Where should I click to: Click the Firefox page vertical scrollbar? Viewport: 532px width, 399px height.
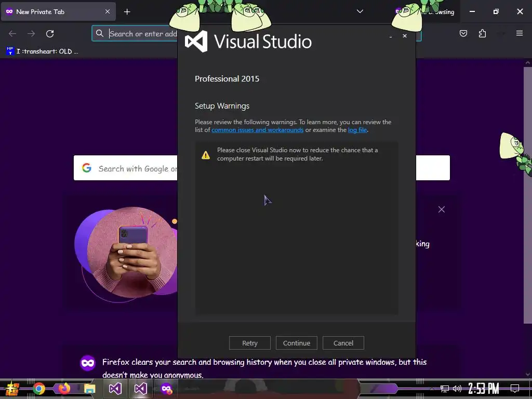tap(528, 195)
